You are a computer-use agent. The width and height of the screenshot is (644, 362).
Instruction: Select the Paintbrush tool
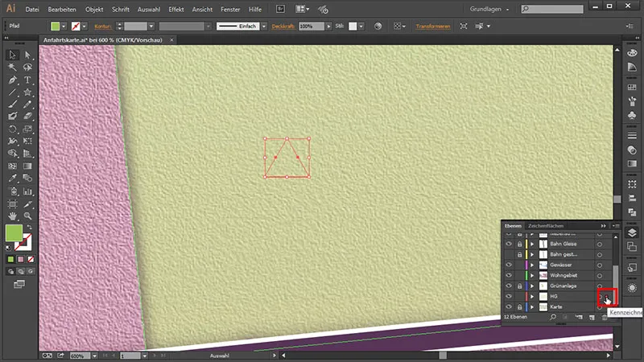[12, 105]
